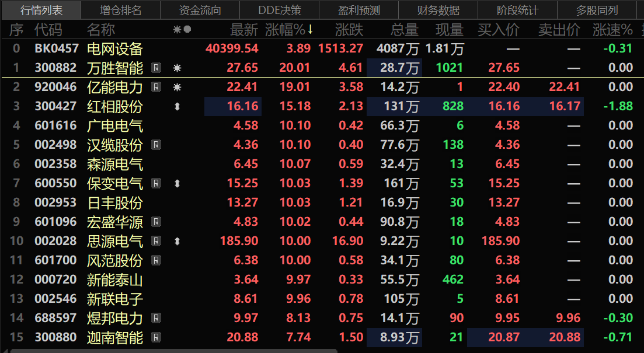Viewport: 644px width, 353px height.
Task: Select stock name 广电电气
Action: tap(115, 125)
